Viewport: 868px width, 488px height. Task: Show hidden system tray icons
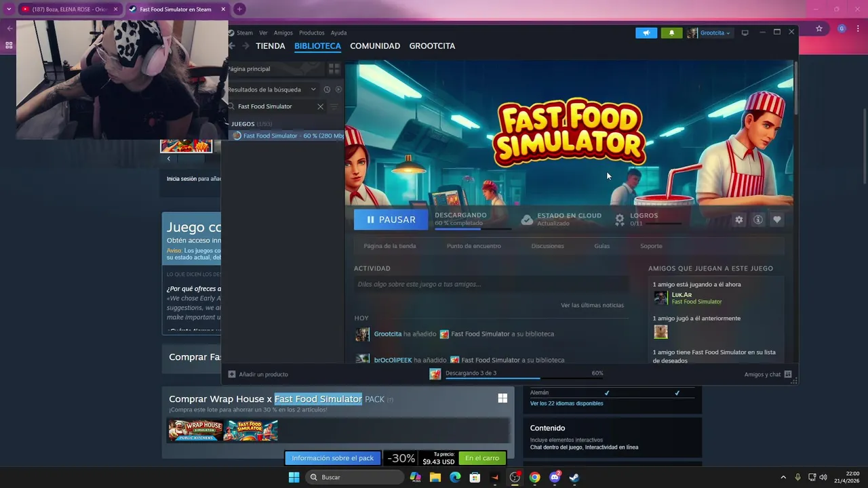pyautogui.click(x=783, y=477)
